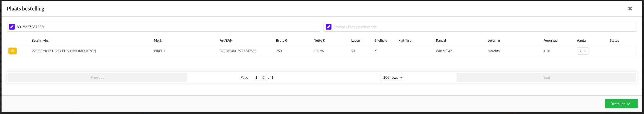Sort by the Merk column header
The width and height of the screenshot is (644, 114).
(x=158, y=40)
